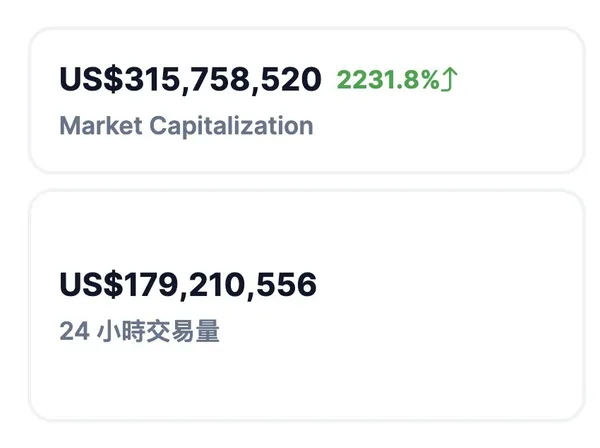Screen dimensions: 600x448
Task: Click the gap between the two cards
Action: coord(300,181)
